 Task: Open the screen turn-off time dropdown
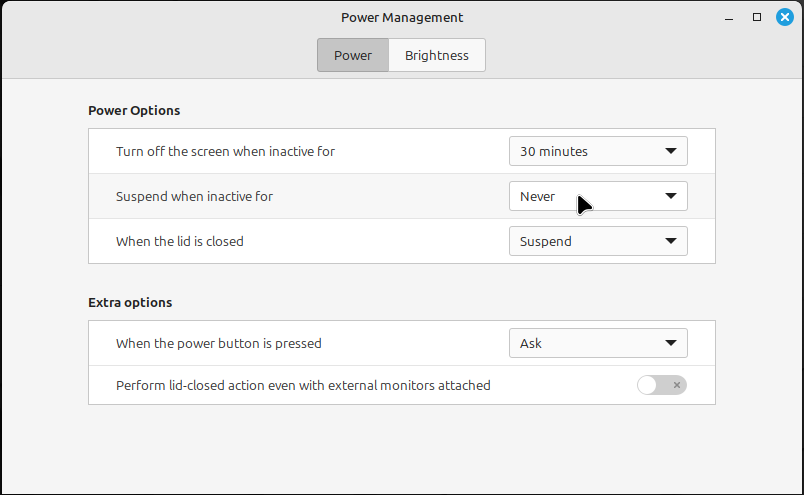[597, 152]
